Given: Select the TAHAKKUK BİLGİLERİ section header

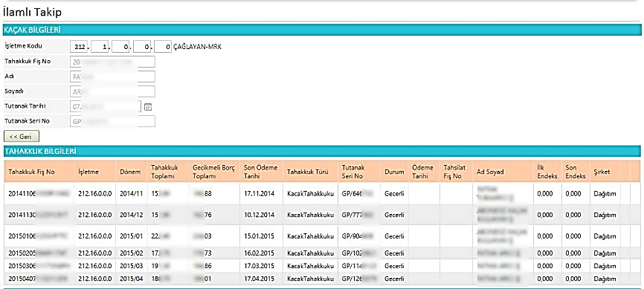Looking at the screenshot, I should (x=322, y=151).
